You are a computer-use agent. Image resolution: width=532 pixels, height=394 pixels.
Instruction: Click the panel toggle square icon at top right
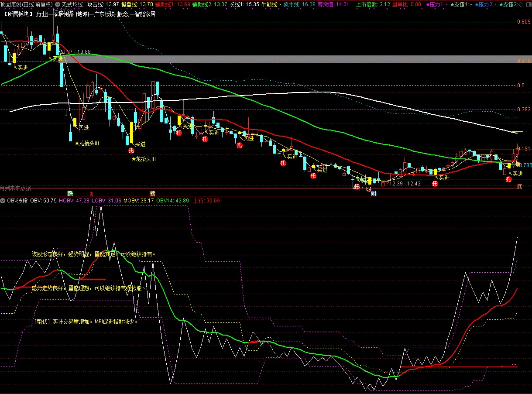click(528, 4)
